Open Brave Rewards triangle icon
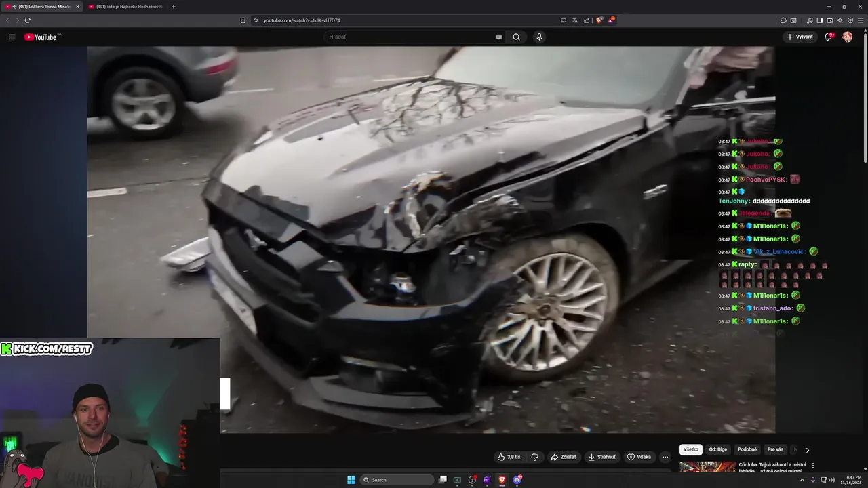 click(x=611, y=20)
